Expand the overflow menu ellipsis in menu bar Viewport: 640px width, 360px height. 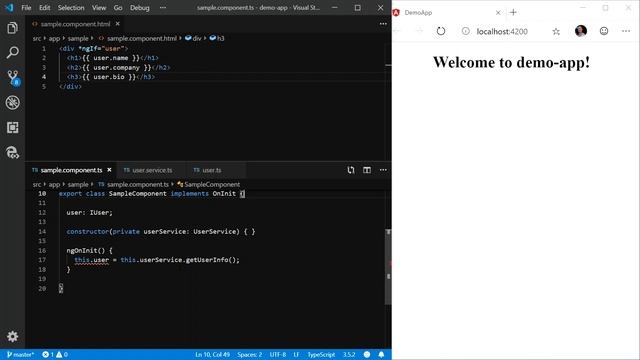pos(163,8)
